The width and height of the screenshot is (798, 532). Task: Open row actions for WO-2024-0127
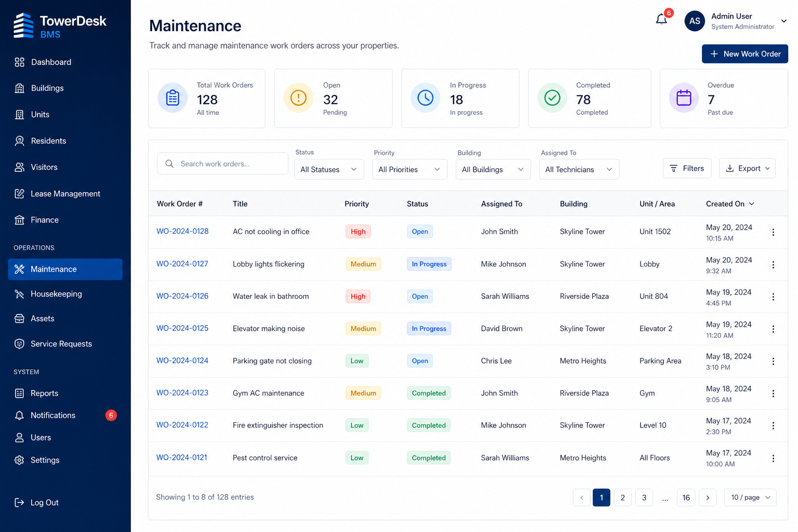(x=773, y=264)
